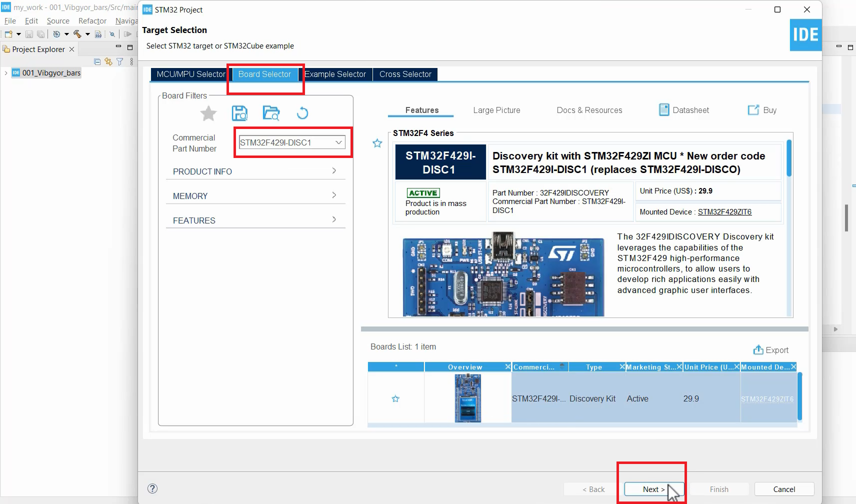Screen dimensions: 856x504
Task: Toggle Link with Editor in Project Explorer
Action: tap(108, 61)
